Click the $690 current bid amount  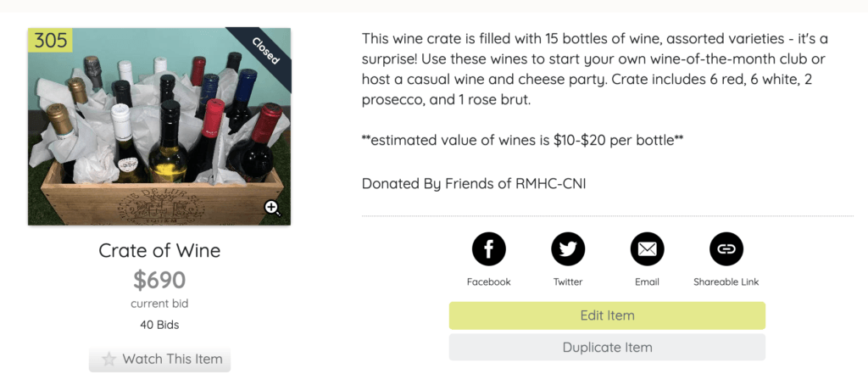[159, 280]
